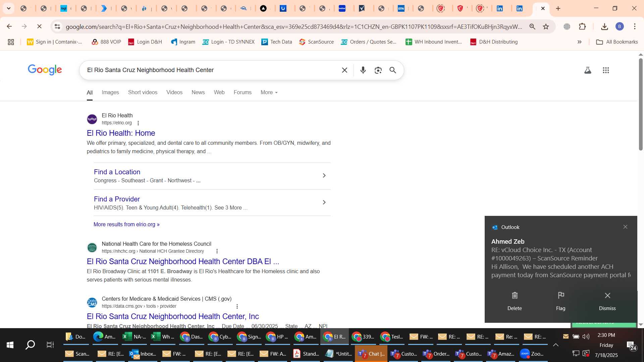Open the tab search dropdown arrow
The width and height of the screenshot is (644, 362).
tap(9, 8)
